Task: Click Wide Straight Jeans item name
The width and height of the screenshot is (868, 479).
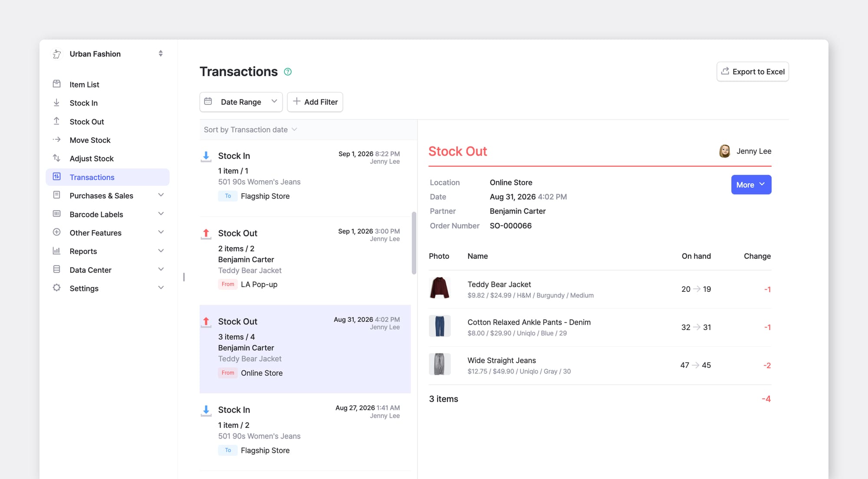Action: 502,360
